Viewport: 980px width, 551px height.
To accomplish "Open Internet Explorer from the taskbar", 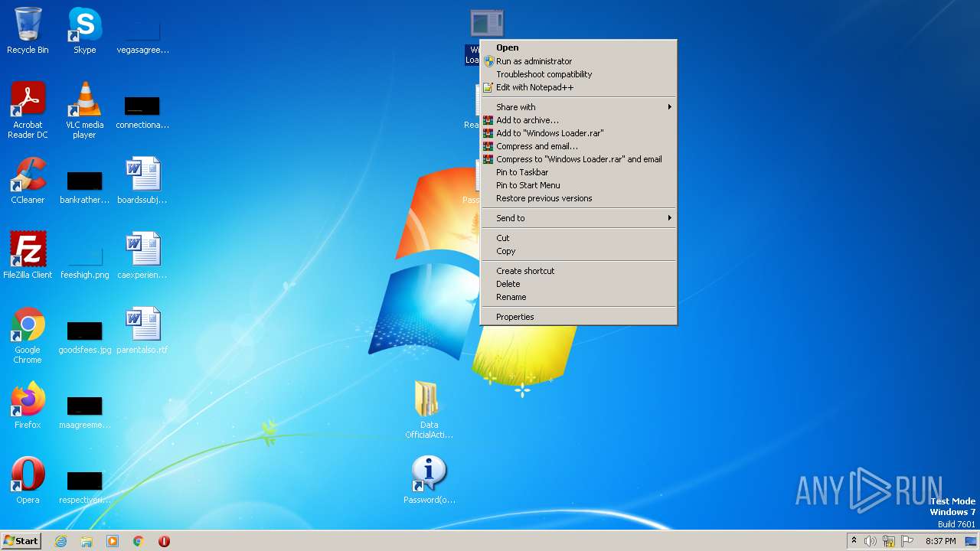I will point(60,541).
